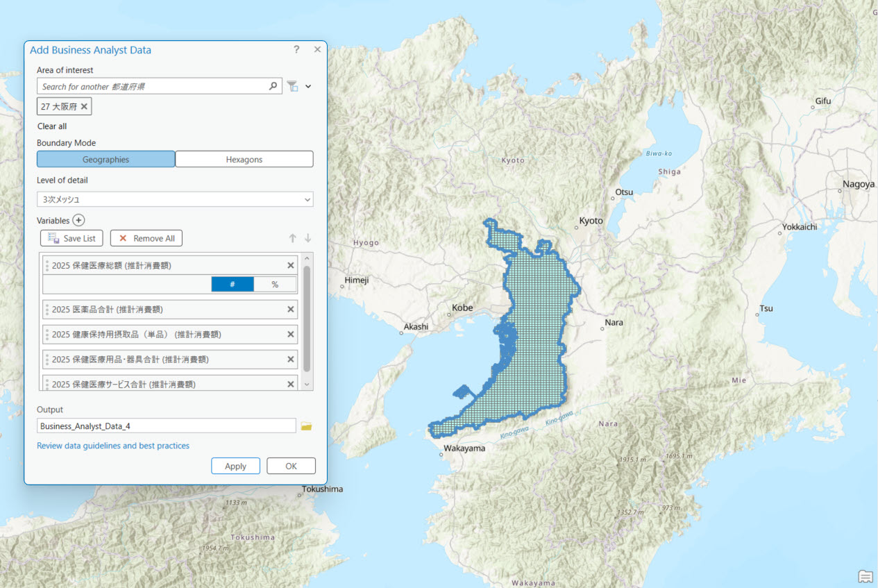Image resolution: width=878 pixels, height=588 pixels.
Task: Browse output location with the folder icon
Action: coord(306,426)
